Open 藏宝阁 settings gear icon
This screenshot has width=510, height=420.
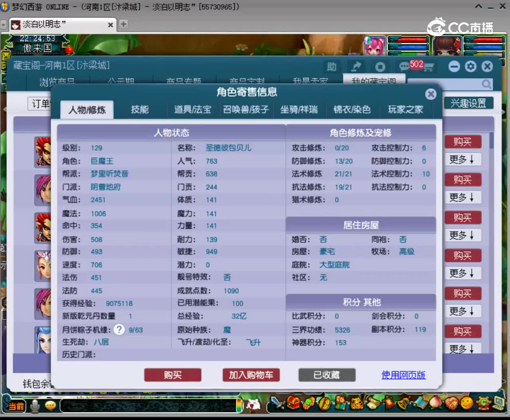[471, 66]
